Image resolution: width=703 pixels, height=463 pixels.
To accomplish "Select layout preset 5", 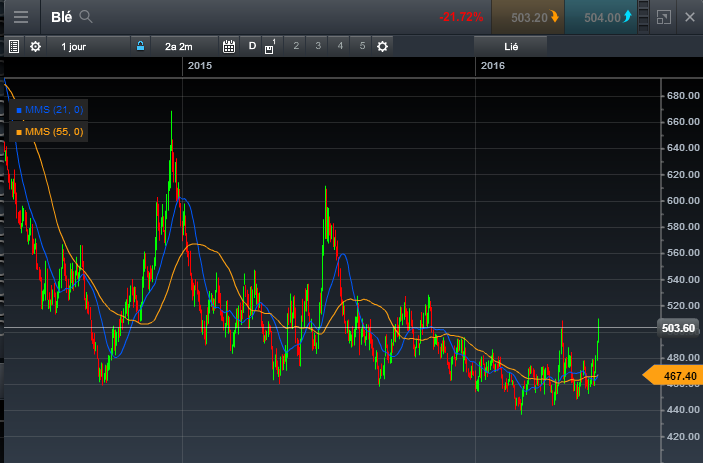I will point(362,46).
